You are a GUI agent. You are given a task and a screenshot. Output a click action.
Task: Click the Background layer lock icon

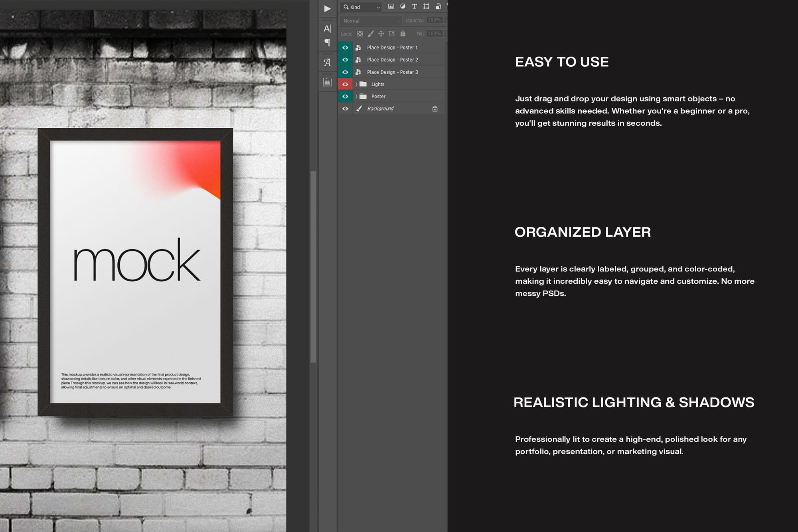point(435,109)
